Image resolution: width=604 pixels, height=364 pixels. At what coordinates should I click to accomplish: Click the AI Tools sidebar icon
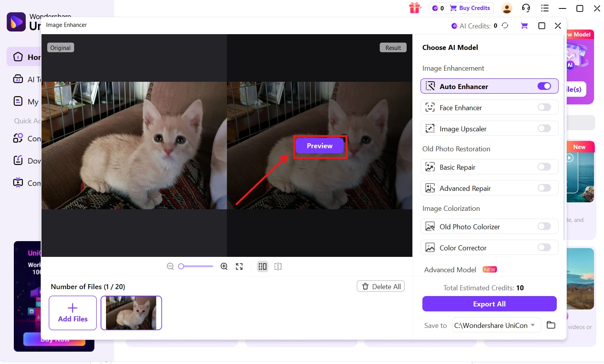tap(18, 79)
